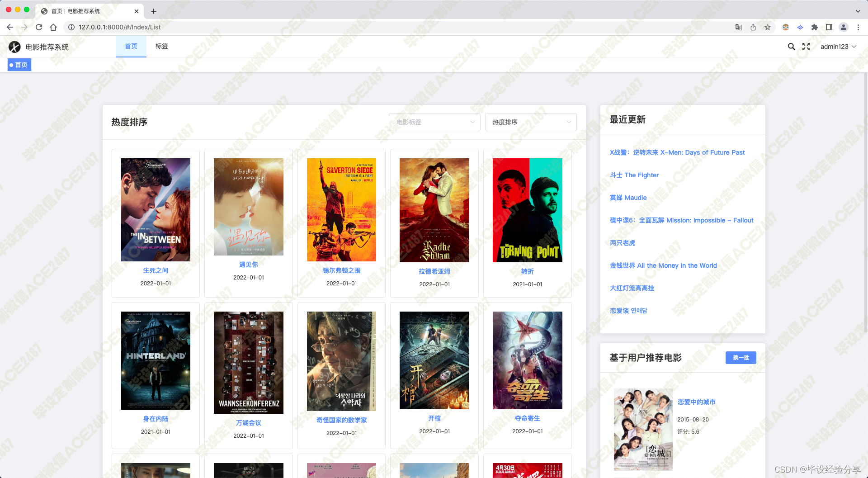Viewport: 868px width, 478px height.
Task: Open a new browser tab
Action: (x=154, y=11)
